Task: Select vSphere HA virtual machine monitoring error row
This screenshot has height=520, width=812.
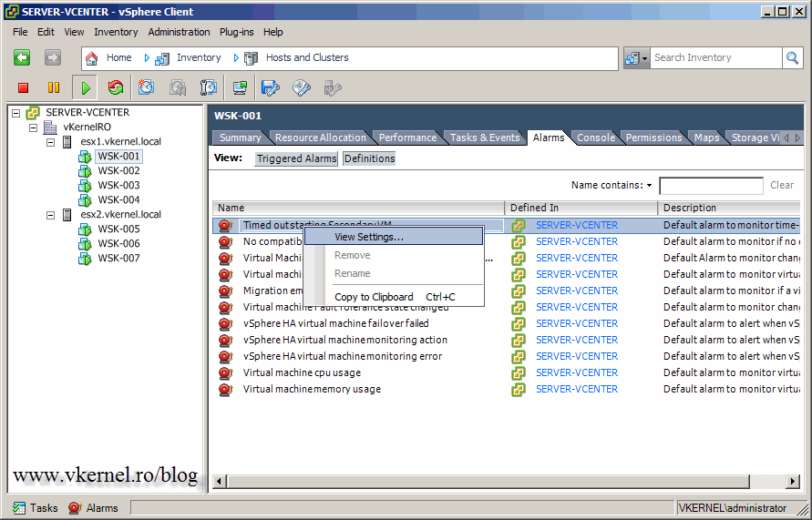Action: click(507, 356)
